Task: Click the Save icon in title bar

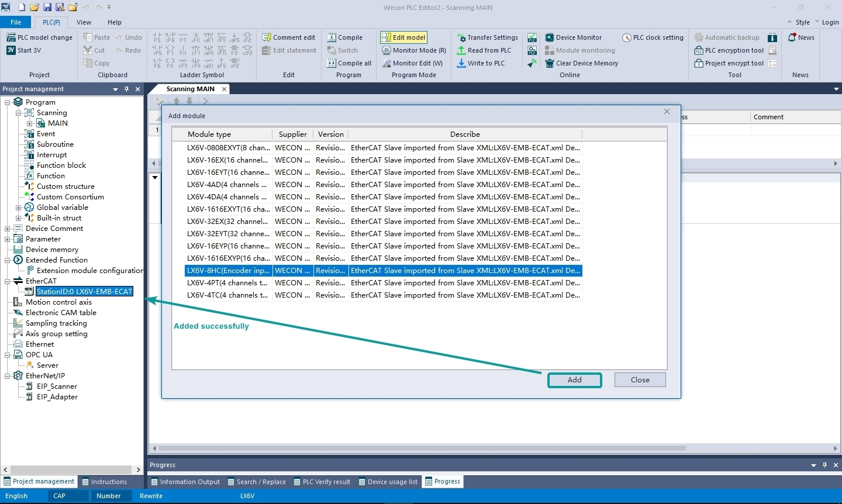Action: (x=47, y=8)
